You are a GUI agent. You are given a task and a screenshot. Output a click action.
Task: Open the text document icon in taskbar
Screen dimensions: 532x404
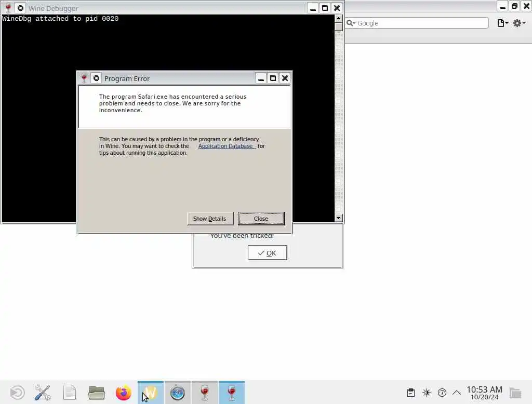pyautogui.click(x=70, y=393)
